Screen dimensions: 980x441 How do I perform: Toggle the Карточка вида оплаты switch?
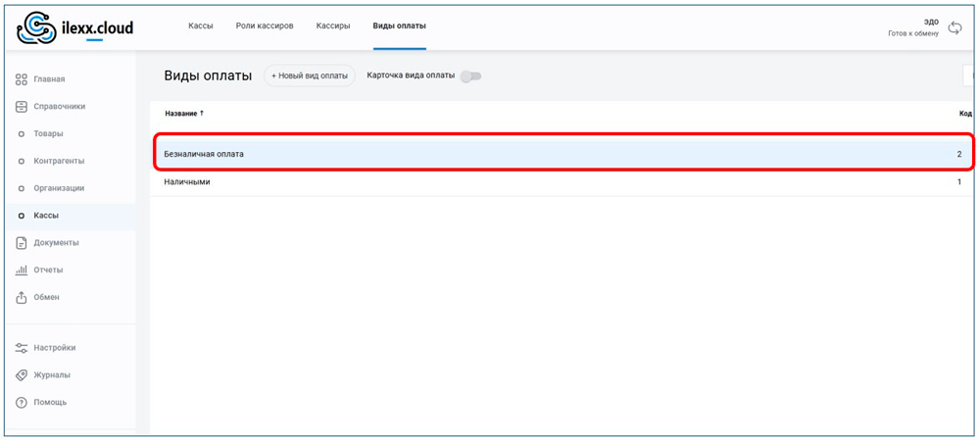point(470,76)
